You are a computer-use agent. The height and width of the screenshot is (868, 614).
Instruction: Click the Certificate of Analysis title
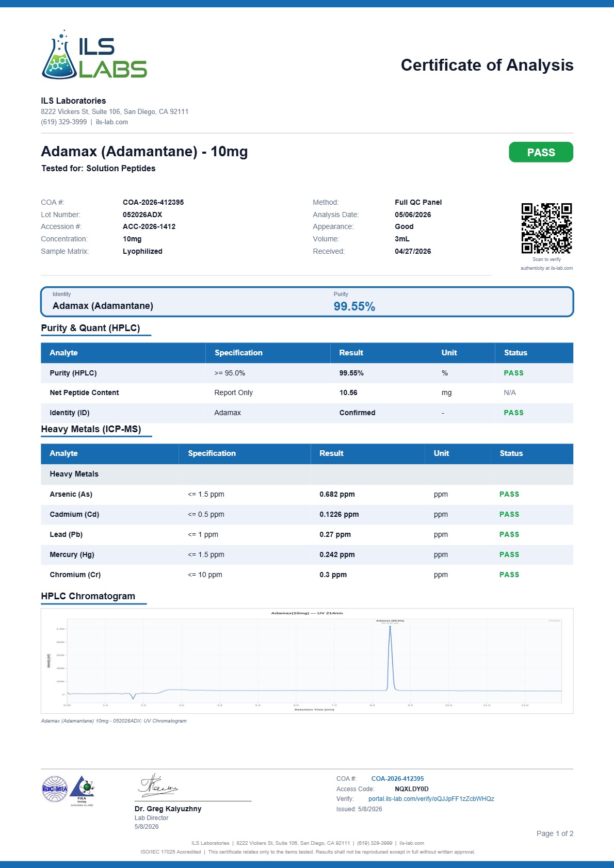[487, 65]
